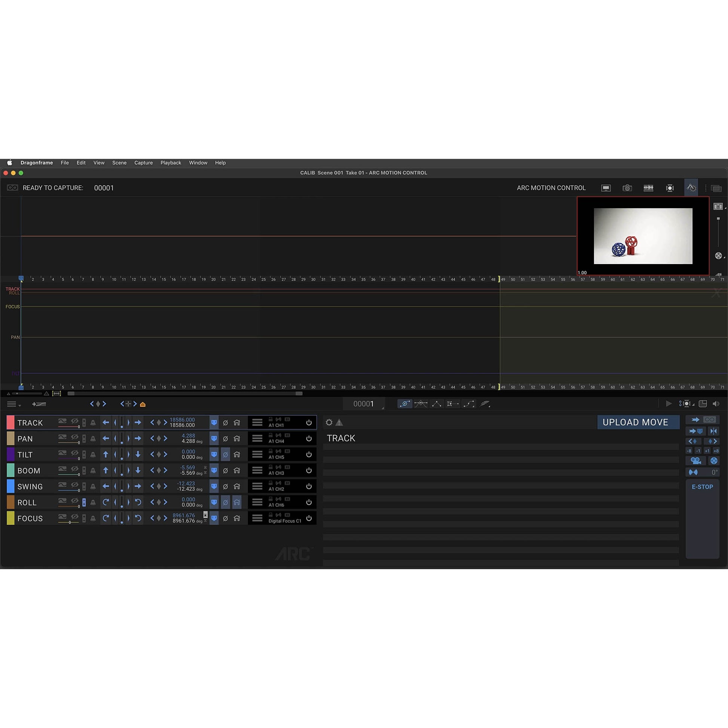Toggle power for the FOCUS axis motor
The image size is (728, 728).
point(309,518)
